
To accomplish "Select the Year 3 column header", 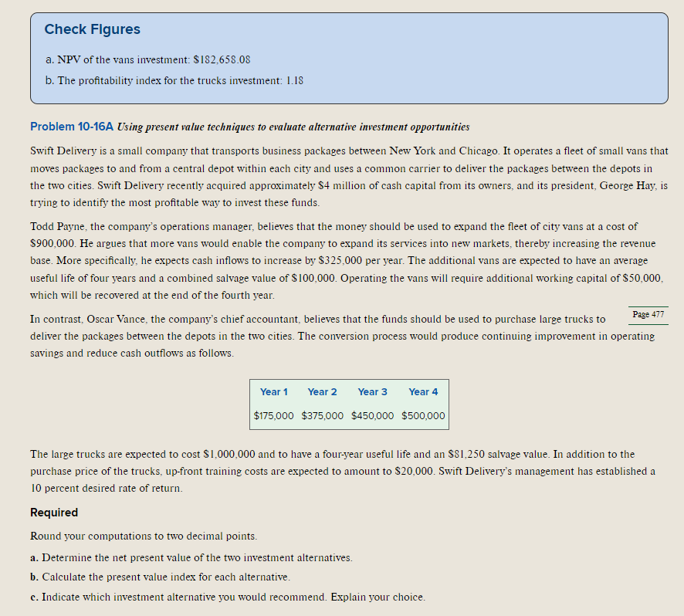I will [x=373, y=391].
